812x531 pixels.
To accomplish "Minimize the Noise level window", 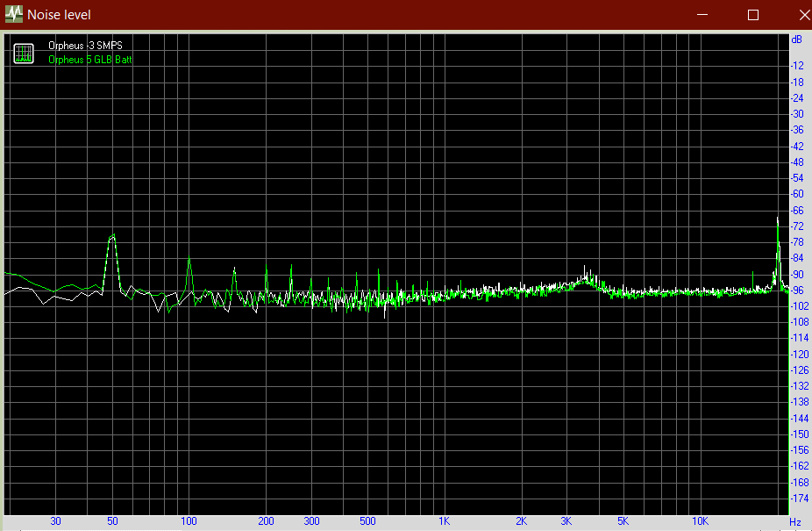I will pyautogui.click(x=702, y=15).
